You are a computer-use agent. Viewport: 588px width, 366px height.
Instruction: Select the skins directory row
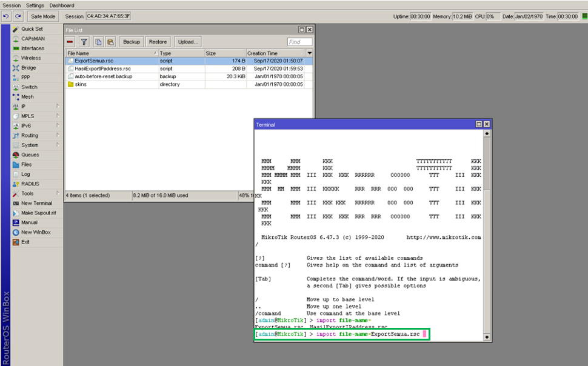pyautogui.click(x=189, y=84)
